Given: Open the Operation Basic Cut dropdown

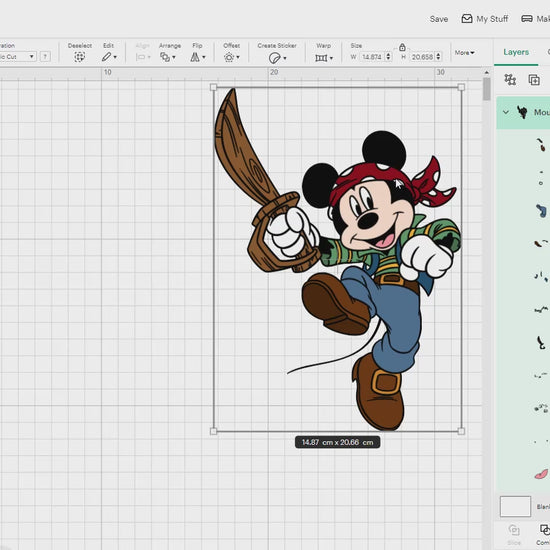Looking at the screenshot, I should (18, 56).
